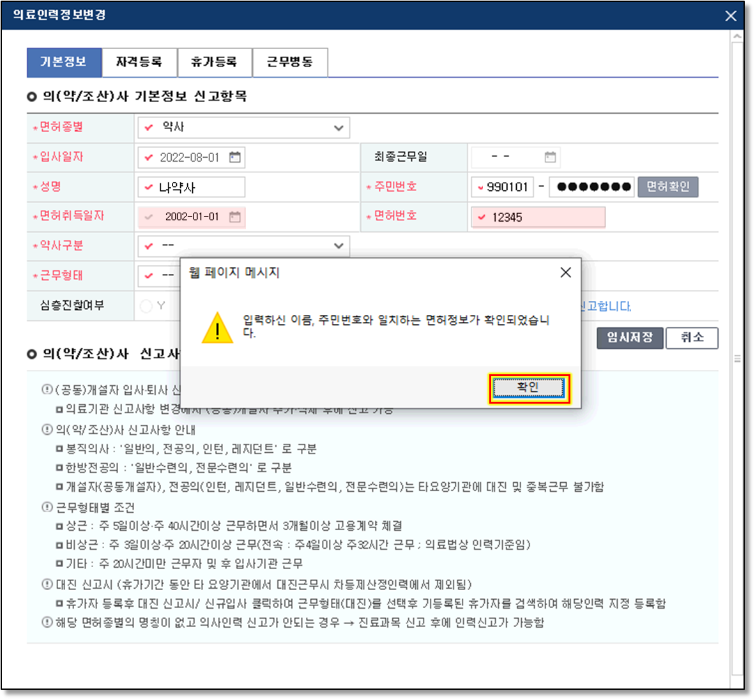
Task: Click the 면허확인 button
Action: tap(667, 187)
